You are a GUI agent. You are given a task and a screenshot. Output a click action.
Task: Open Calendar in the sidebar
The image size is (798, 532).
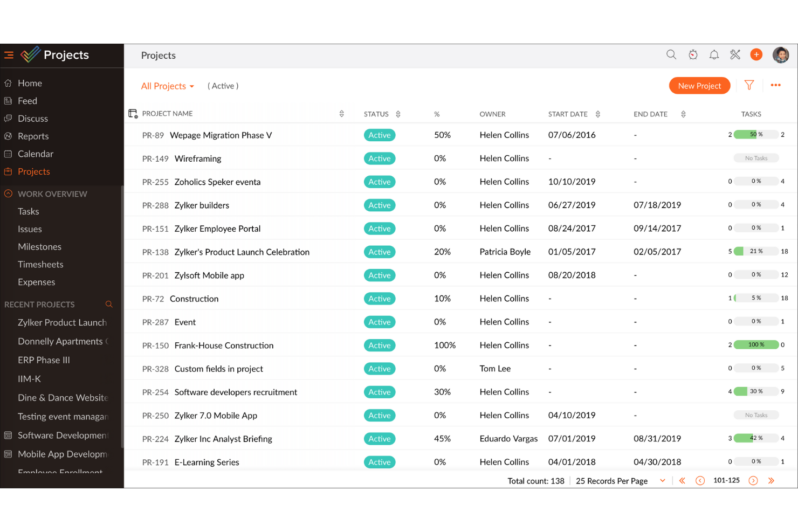click(x=36, y=154)
